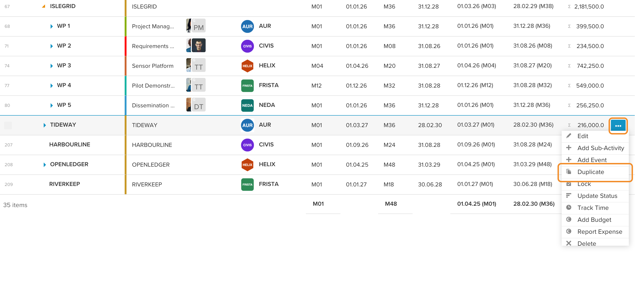Click the X icon beside Delete
The width and height of the screenshot is (644, 285).
click(569, 243)
